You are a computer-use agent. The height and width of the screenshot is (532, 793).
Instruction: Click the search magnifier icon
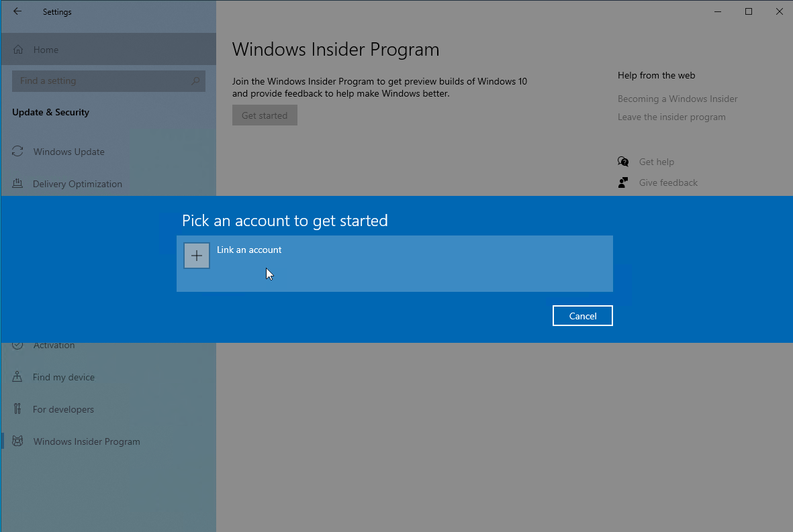tap(195, 81)
